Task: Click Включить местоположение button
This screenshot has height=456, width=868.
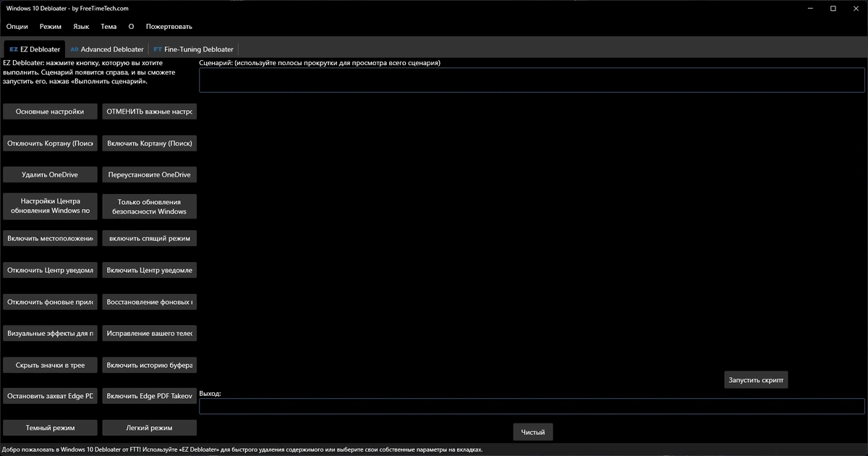Action: click(x=50, y=237)
